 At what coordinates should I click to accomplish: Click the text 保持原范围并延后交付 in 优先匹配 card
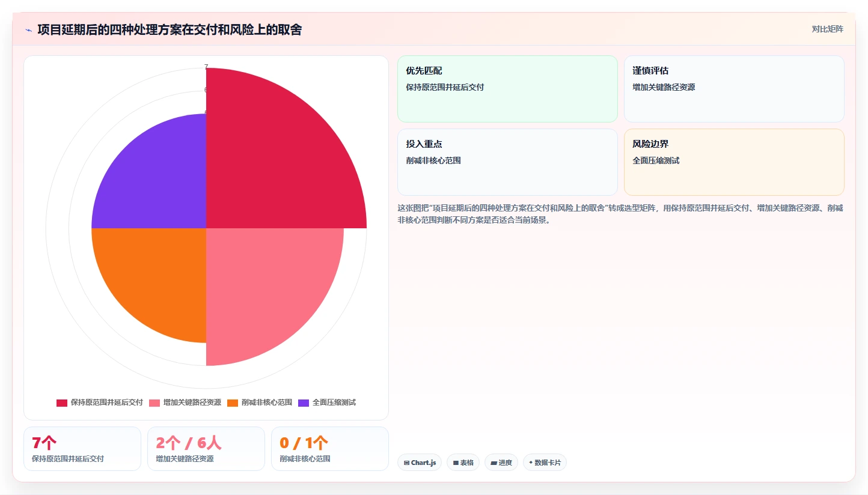tap(445, 87)
